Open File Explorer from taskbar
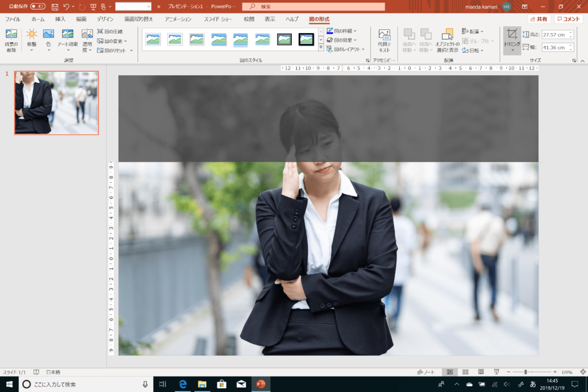This screenshot has width=588, height=392. point(202,384)
